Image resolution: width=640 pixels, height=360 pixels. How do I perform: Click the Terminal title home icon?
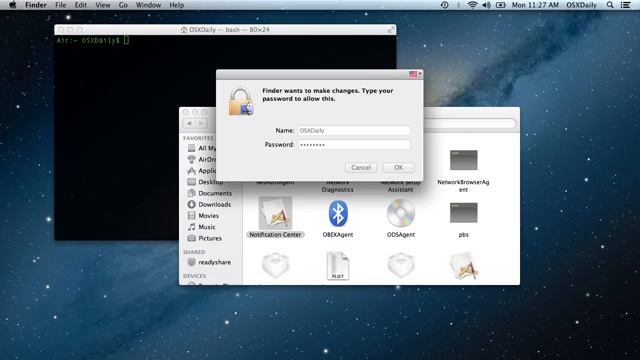[x=184, y=30]
